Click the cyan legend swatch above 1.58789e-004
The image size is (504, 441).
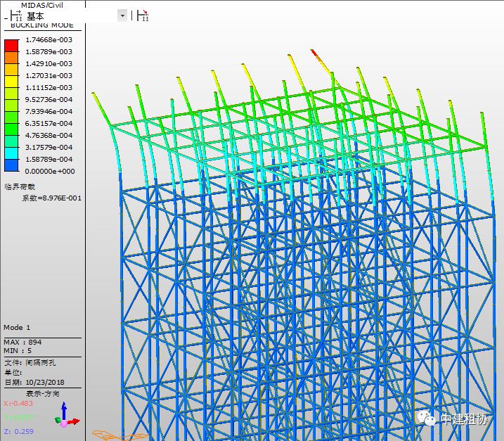[11, 153]
